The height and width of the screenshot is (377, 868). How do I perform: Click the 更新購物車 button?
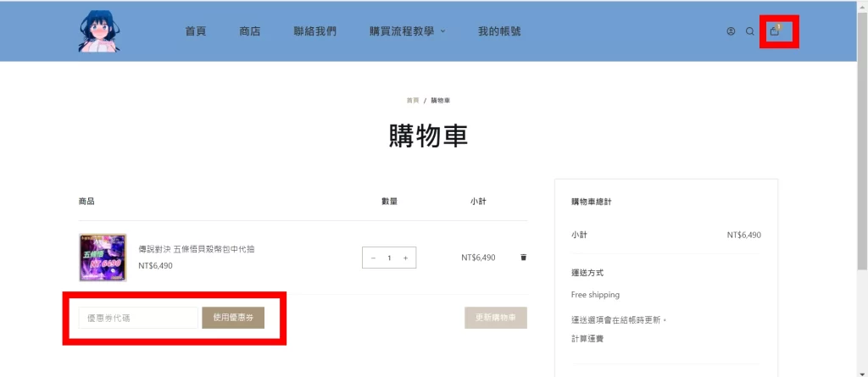click(496, 318)
